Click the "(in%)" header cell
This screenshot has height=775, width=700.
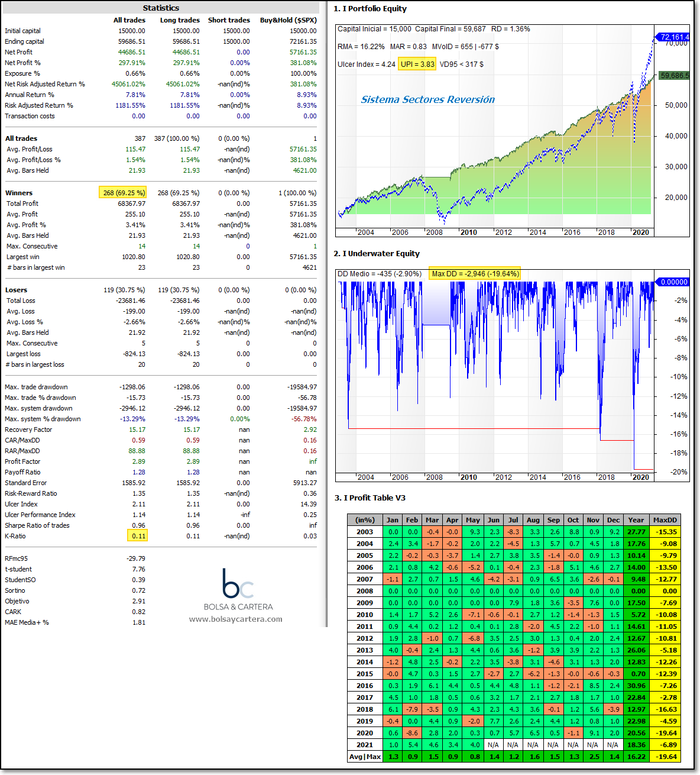(x=365, y=520)
